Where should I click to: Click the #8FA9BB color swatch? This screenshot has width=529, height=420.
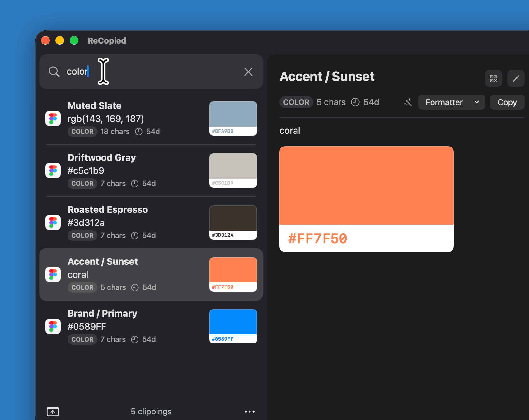(233, 119)
